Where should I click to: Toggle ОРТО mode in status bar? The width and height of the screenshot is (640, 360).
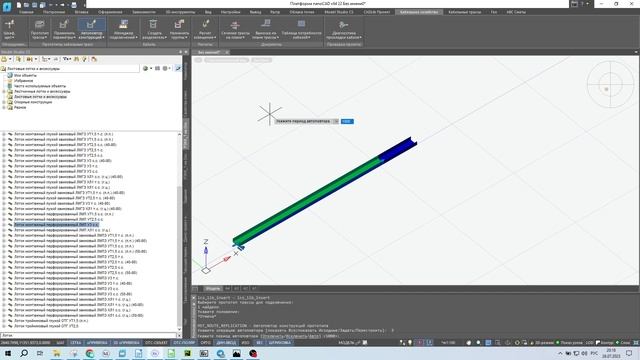[206, 343]
